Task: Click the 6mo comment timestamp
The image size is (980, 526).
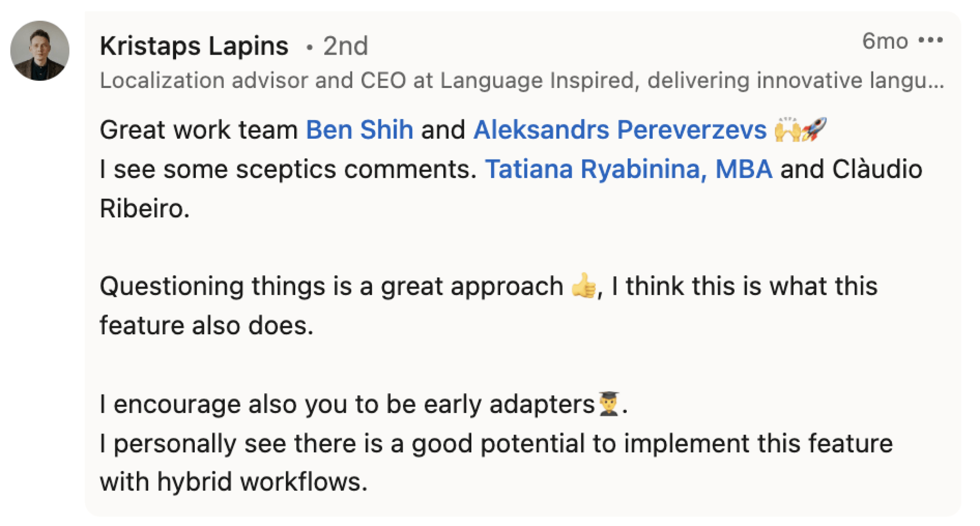Action: click(885, 41)
